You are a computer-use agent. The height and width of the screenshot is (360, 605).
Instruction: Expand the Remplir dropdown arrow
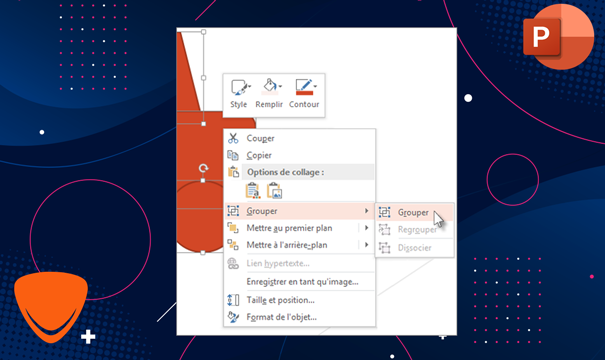[280, 86]
